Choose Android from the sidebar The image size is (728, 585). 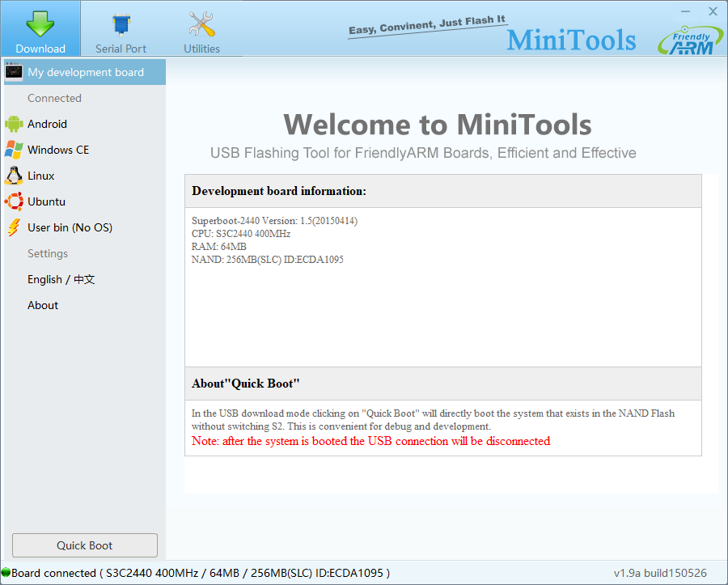coord(84,124)
